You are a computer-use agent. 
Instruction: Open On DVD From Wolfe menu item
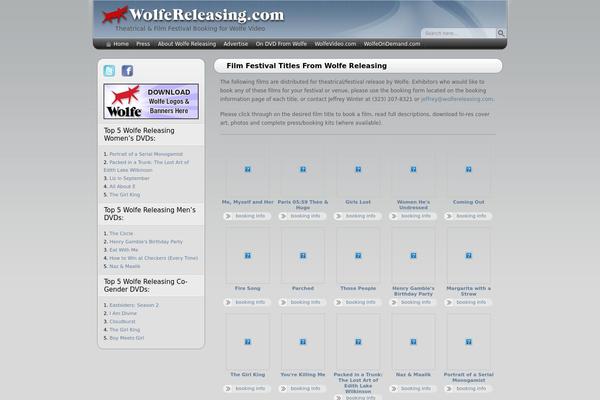click(x=281, y=44)
